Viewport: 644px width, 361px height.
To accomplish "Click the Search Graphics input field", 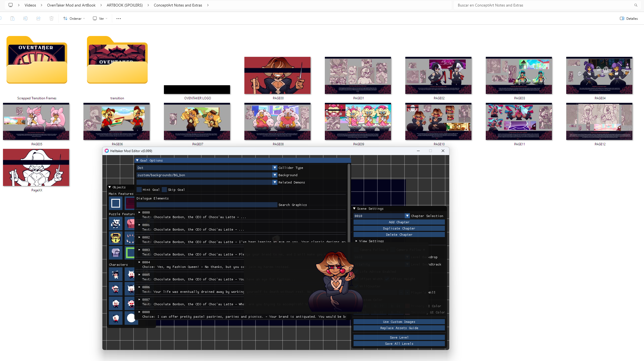I will [x=207, y=205].
